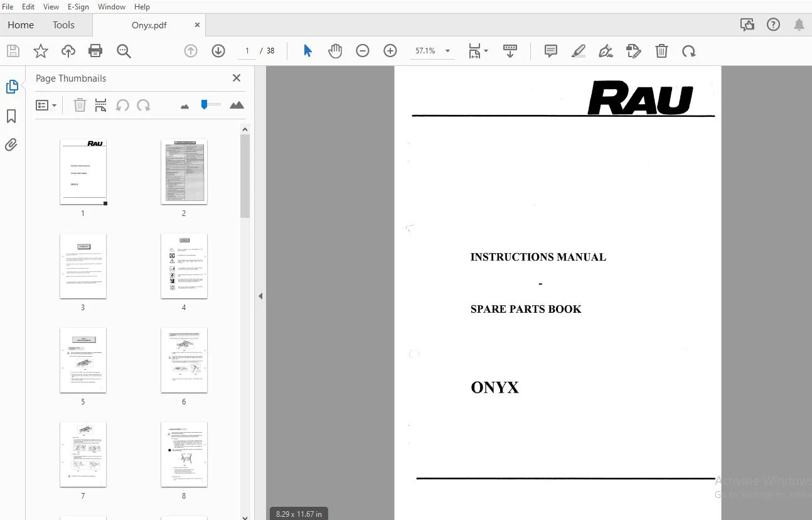This screenshot has width=812, height=520.
Task: Open the File menu
Action: click(x=8, y=7)
